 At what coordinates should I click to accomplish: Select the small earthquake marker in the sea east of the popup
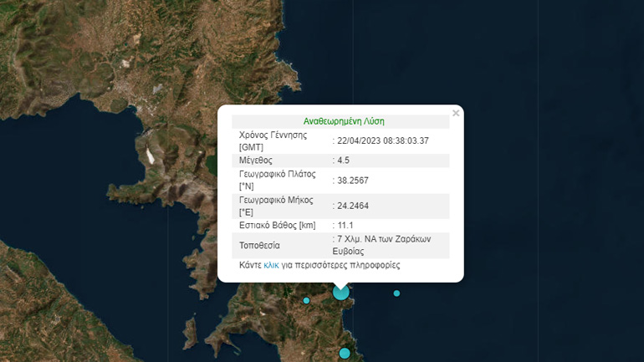pyautogui.click(x=396, y=293)
